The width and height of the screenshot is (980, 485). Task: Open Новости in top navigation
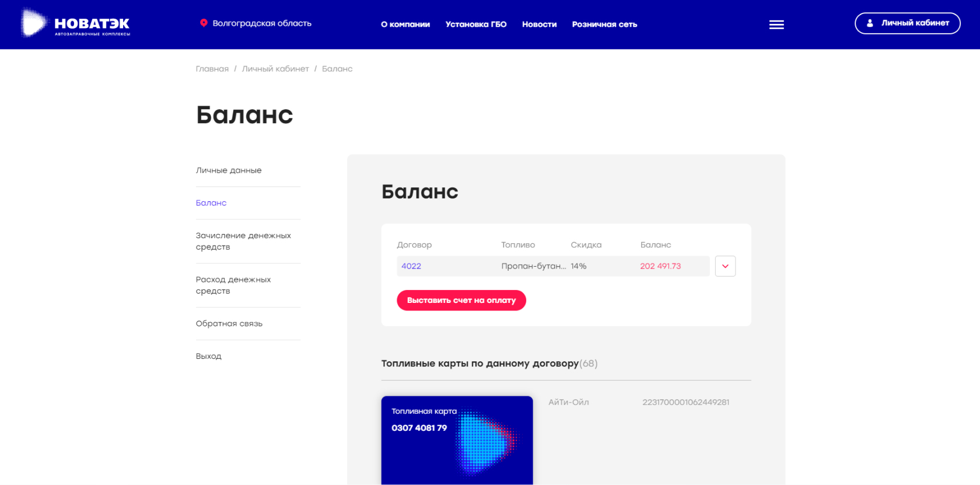pos(539,25)
